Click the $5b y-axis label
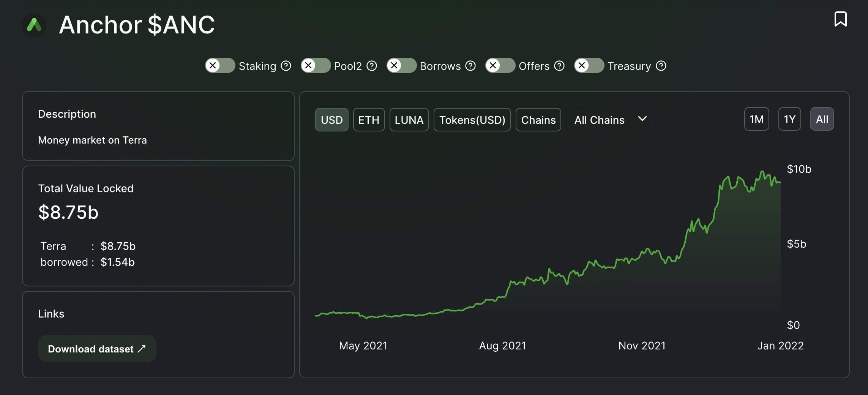 click(x=797, y=244)
